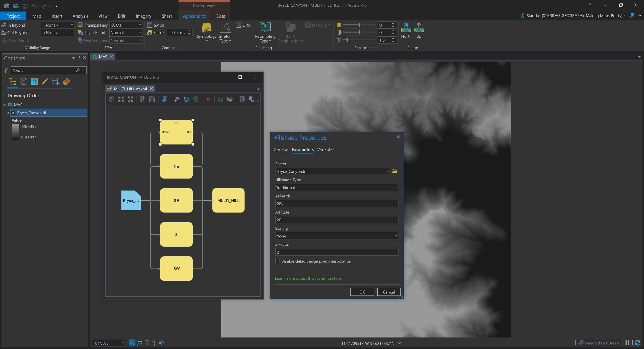Toggle the DRA option
Viewport: 644px width, 349px height.
[243, 25]
